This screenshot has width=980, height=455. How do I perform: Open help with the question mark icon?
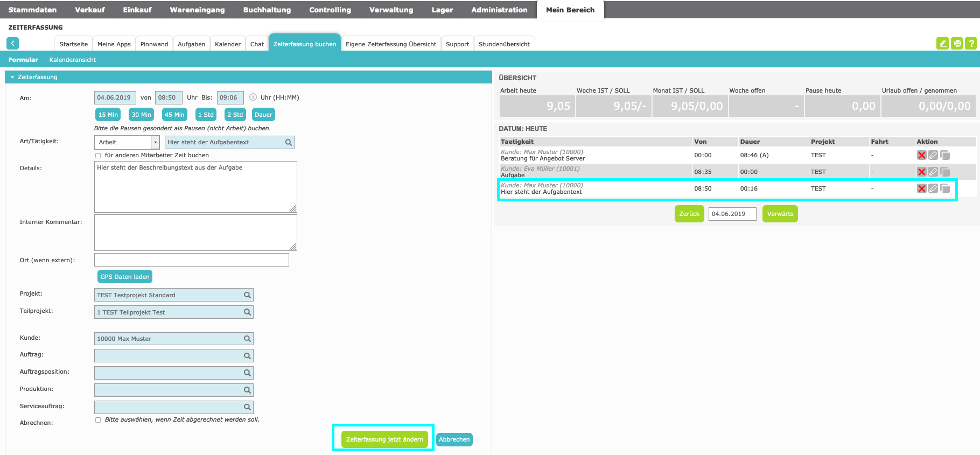[x=971, y=44]
